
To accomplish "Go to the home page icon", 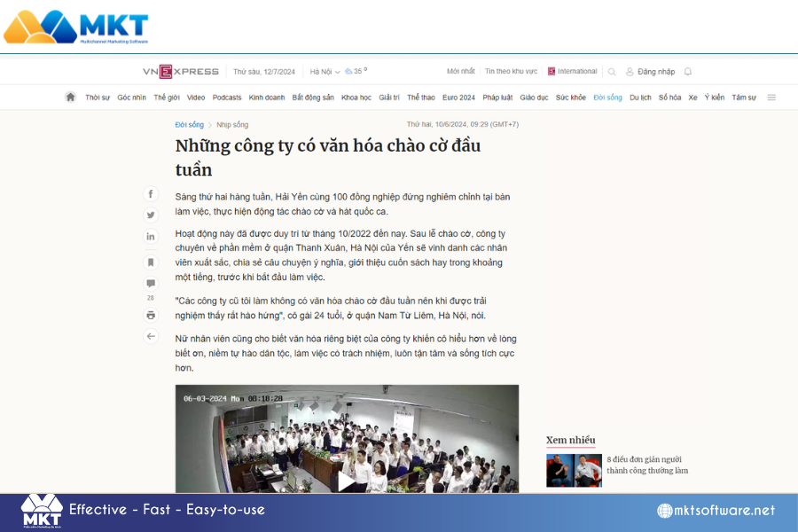I will click(71, 97).
